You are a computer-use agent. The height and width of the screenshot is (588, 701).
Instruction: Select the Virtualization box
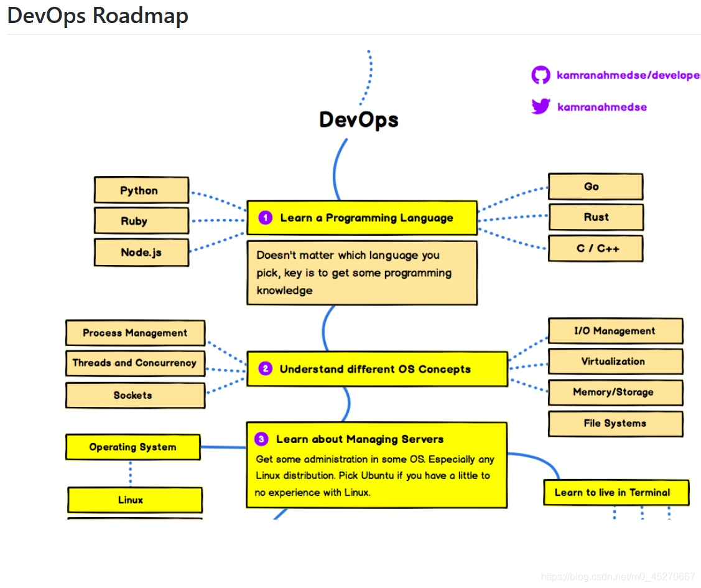coord(616,362)
